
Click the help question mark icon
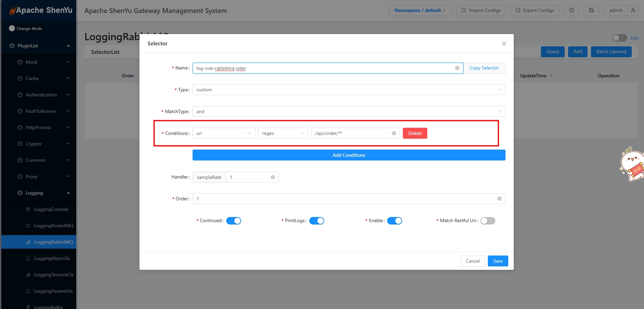click(571, 11)
